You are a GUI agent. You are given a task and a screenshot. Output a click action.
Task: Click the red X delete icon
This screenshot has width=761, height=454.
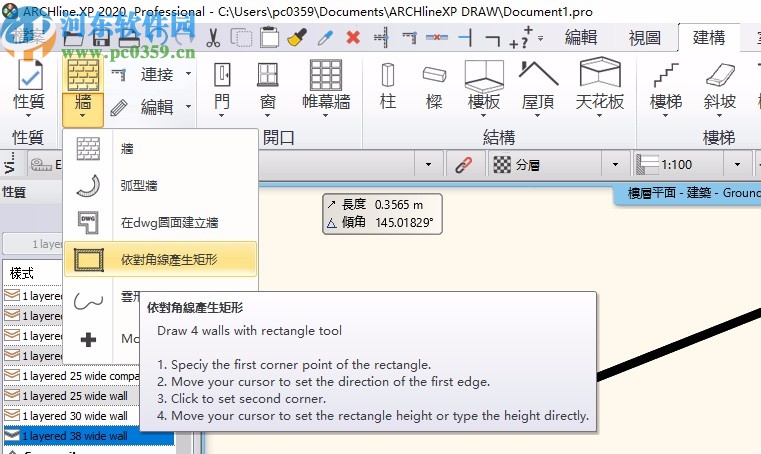pyautogui.click(x=353, y=37)
